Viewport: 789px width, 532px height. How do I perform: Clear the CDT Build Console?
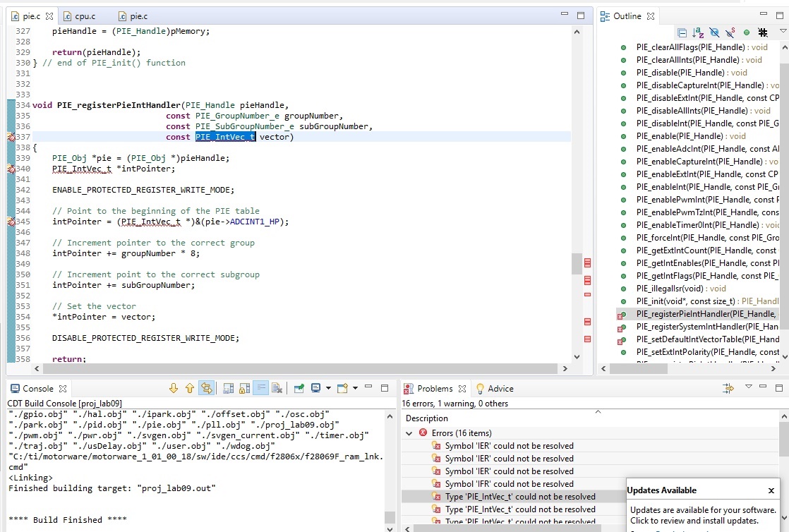(277, 387)
